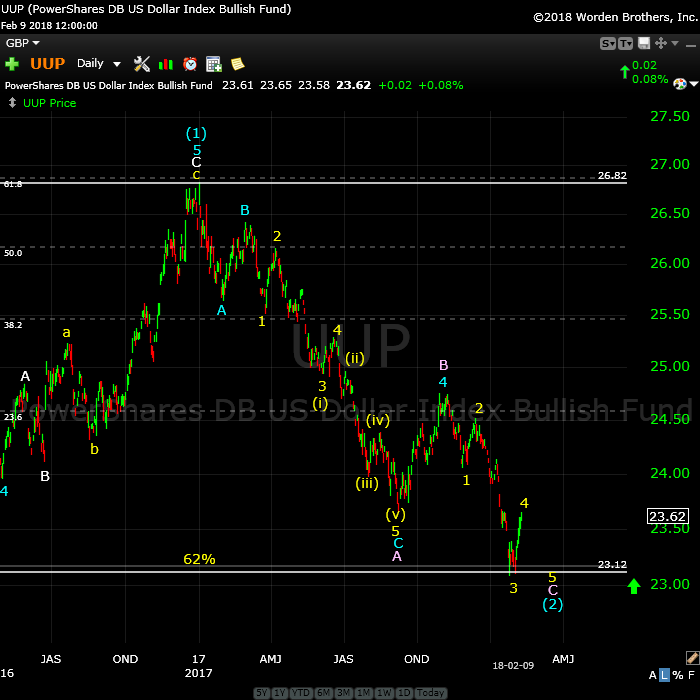700x700 pixels.
Task: Click the green up arrow near 23.00
Action: pyautogui.click(x=634, y=586)
